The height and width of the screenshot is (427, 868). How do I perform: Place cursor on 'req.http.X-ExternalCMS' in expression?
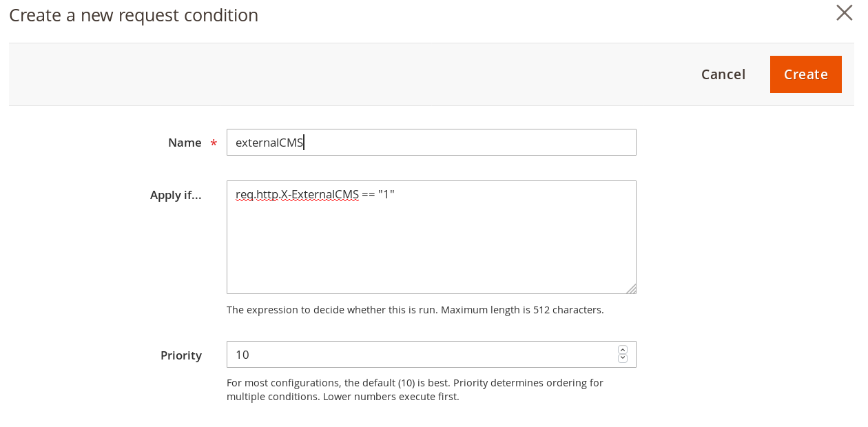pyautogui.click(x=297, y=195)
